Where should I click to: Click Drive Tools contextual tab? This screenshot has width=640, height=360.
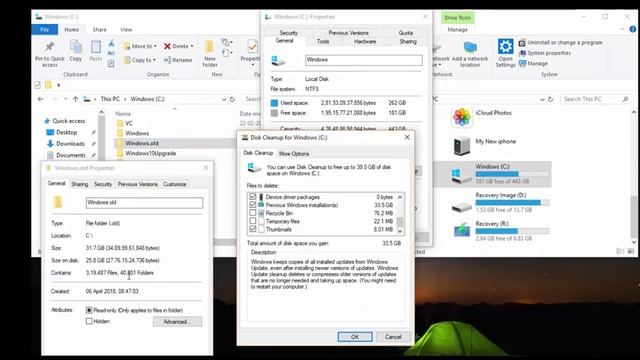point(458,18)
